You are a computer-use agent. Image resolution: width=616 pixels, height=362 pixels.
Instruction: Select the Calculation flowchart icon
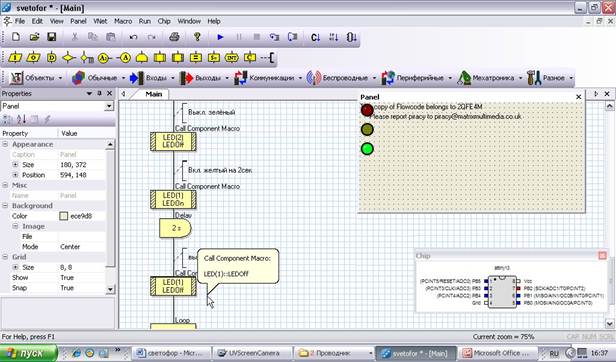[196, 58]
